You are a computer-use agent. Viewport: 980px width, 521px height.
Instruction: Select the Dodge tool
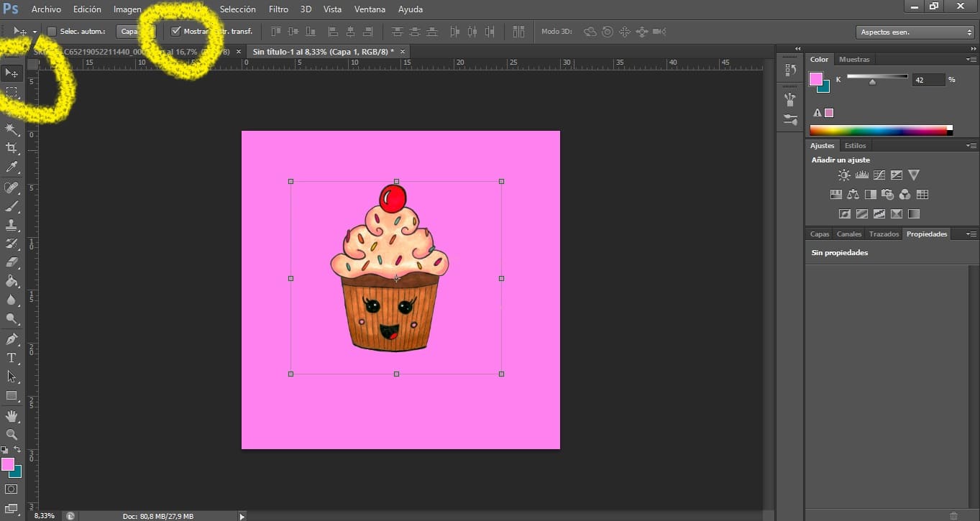point(12,318)
